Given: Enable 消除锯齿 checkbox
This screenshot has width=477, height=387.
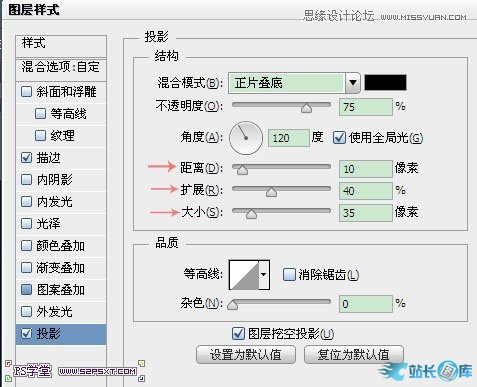Looking at the screenshot, I should [289, 275].
